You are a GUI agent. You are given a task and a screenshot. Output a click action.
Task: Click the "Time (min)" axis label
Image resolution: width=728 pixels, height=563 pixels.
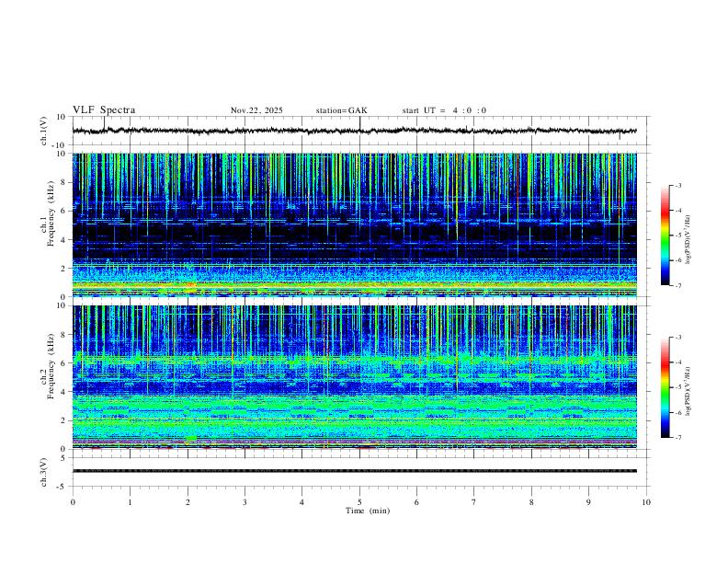[368, 511]
